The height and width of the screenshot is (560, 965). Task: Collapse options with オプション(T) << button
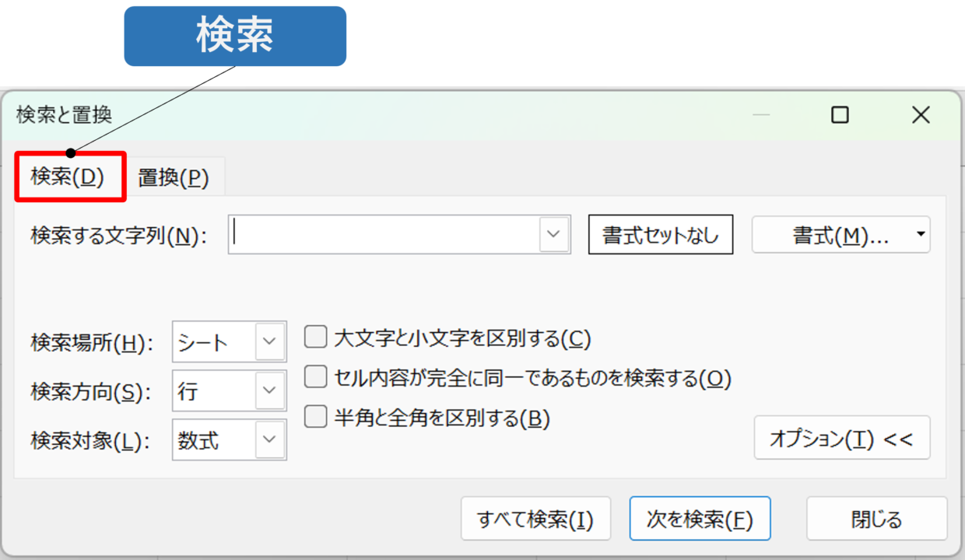tap(842, 437)
